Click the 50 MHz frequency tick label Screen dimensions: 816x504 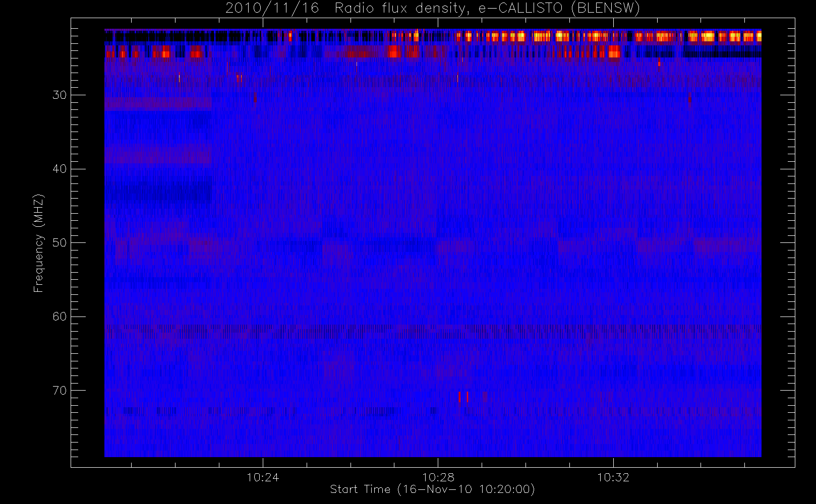coord(60,242)
